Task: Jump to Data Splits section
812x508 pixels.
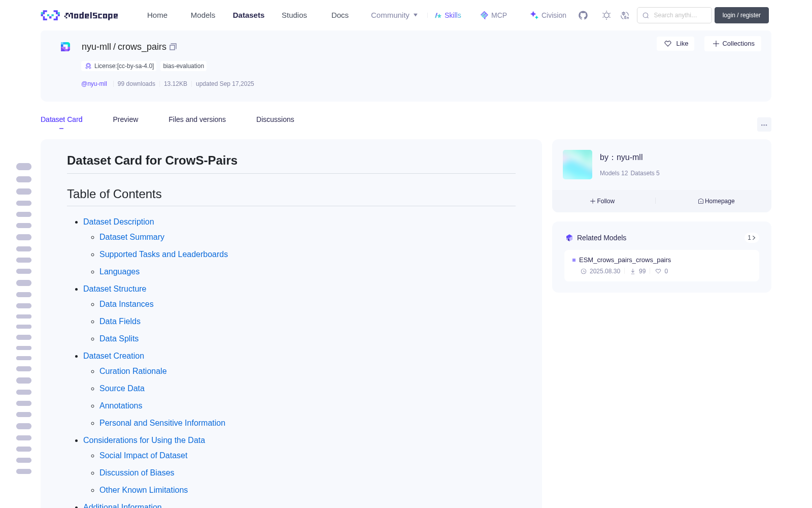Action: (119, 339)
